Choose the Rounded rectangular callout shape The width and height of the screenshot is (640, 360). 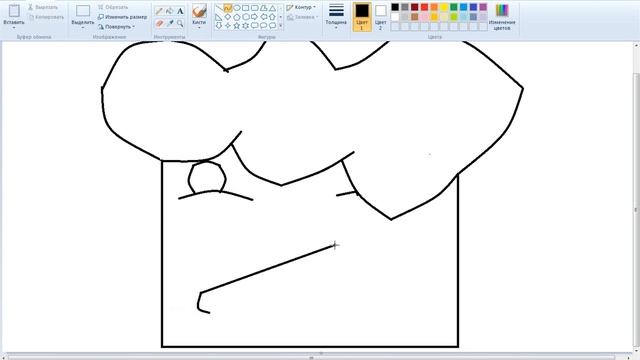click(255, 26)
